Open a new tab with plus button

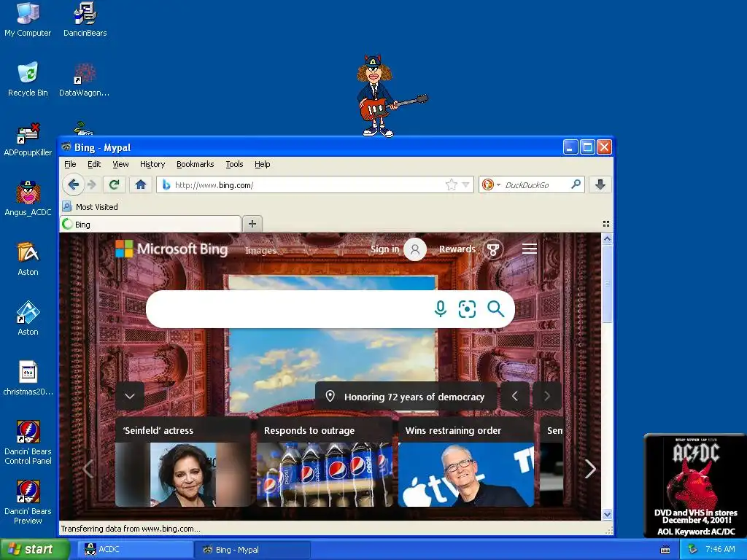pyautogui.click(x=252, y=224)
